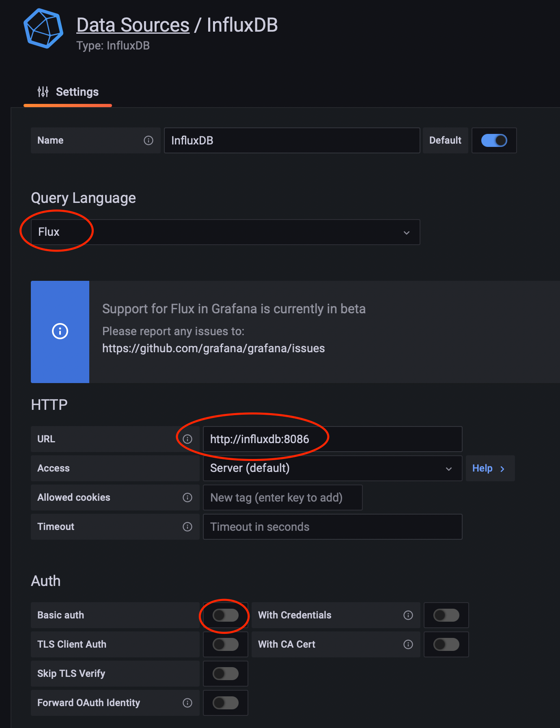This screenshot has width=560, height=728.
Task: Expand the Access Server (default) dropdown
Action: point(332,468)
